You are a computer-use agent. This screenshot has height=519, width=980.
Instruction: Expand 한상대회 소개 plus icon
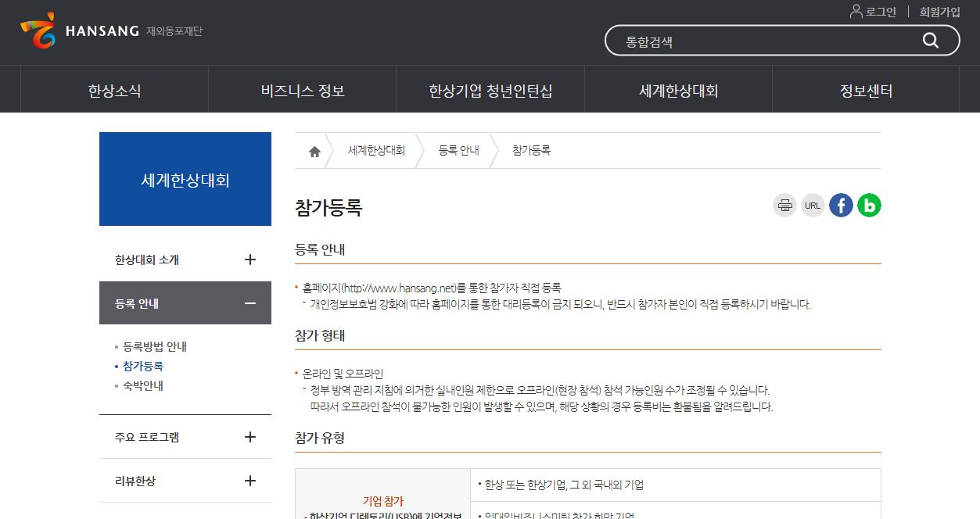(250, 259)
